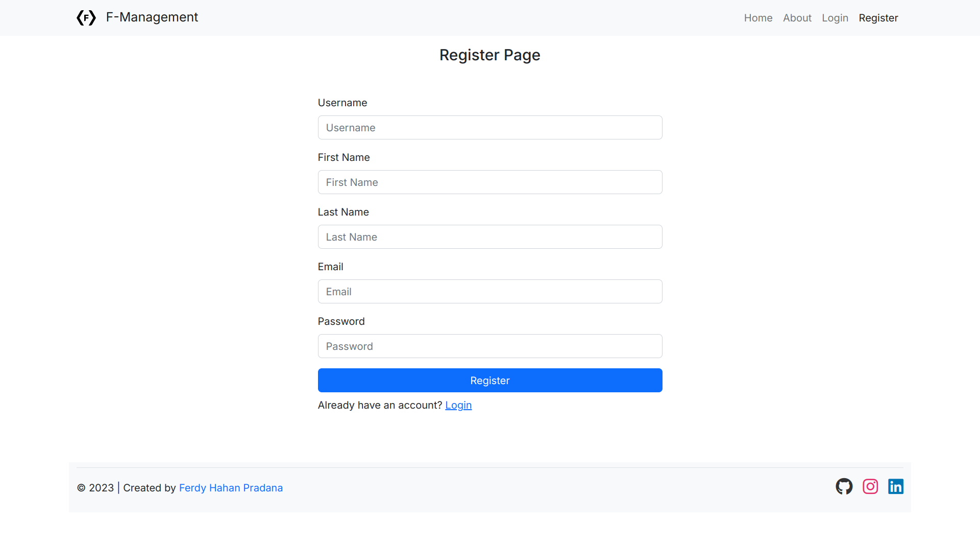Click into the Last Name field
980x543 pixels.
coord(490,237)
